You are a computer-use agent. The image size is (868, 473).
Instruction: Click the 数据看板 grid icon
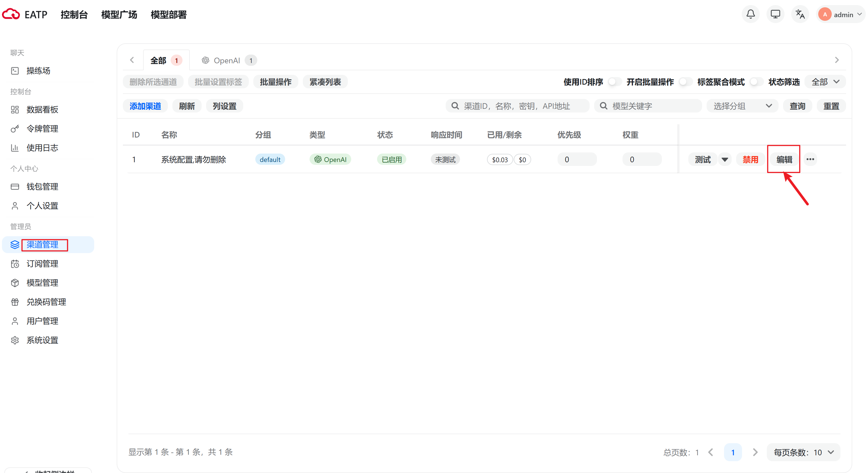coord(15,109)
